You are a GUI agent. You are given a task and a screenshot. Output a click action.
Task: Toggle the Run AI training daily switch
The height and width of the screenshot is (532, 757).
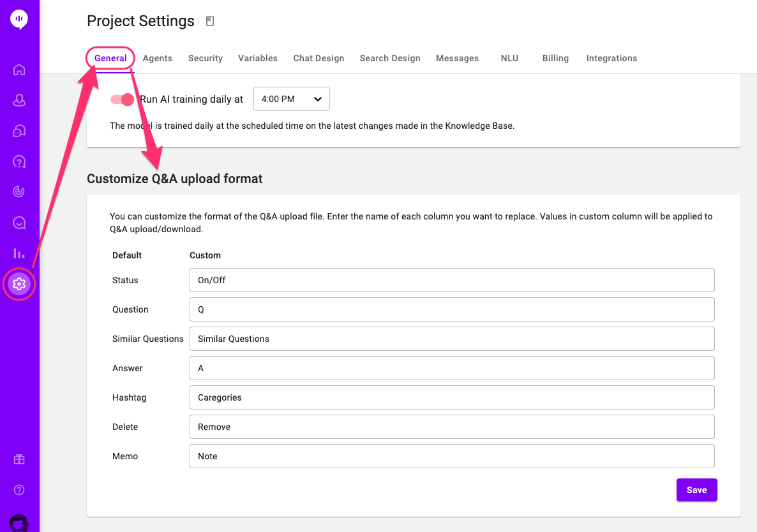122,100
